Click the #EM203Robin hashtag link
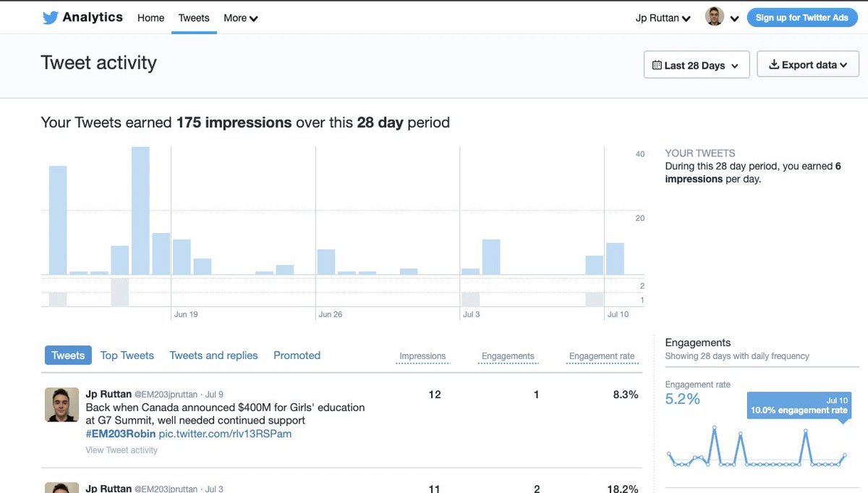This screenshot has height=493, width=868. [120, 434]
